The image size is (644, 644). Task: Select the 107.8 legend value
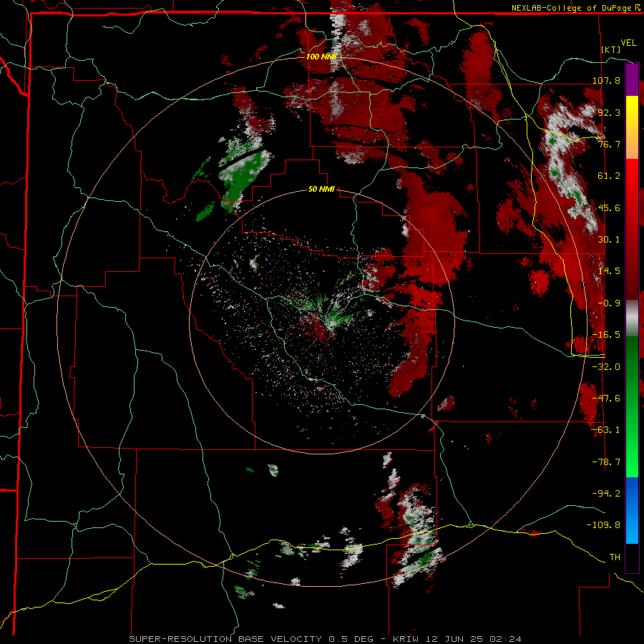606,80
